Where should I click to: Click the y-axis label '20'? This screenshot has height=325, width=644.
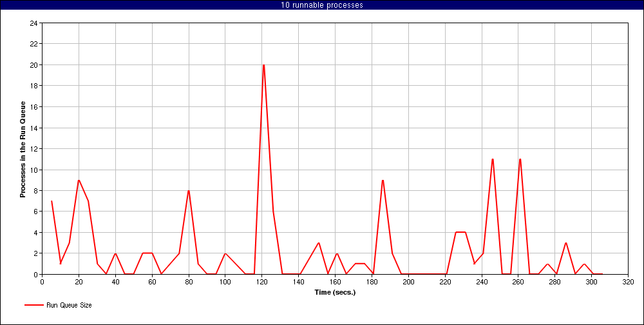point(34,65)
